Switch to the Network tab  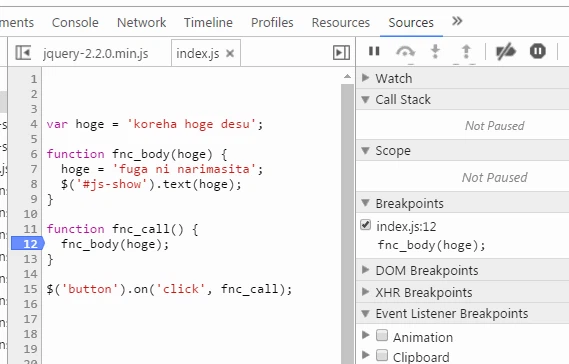(x=142, y=23)
